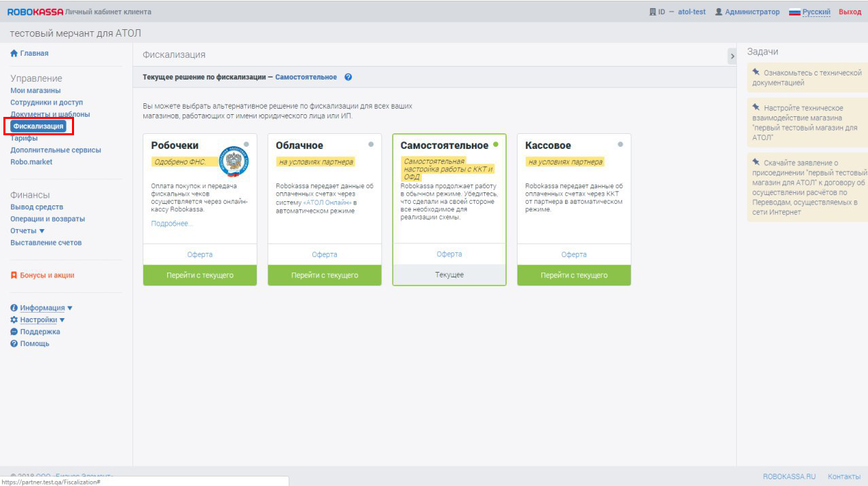Viewport: 868px width, 486px height.
Task: Click the Информация info icon
Action: [14, 308]
